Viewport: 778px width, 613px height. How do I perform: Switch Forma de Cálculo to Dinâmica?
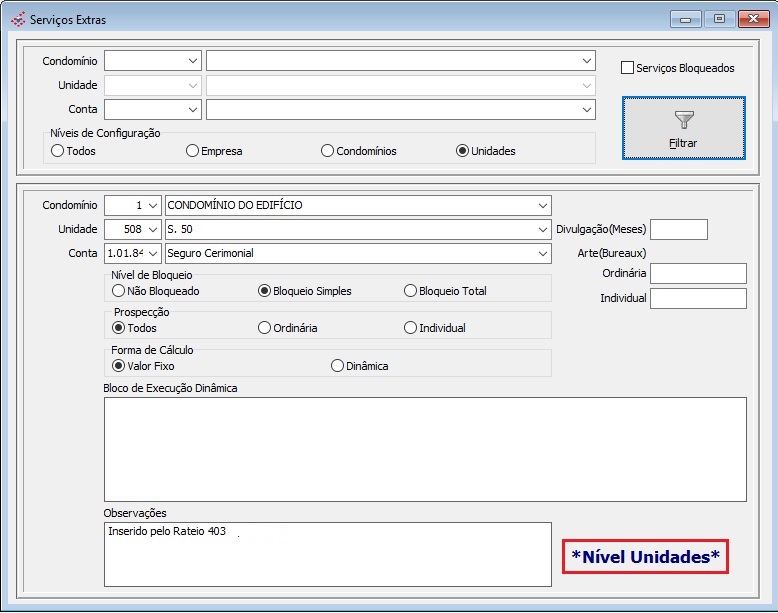337,366
